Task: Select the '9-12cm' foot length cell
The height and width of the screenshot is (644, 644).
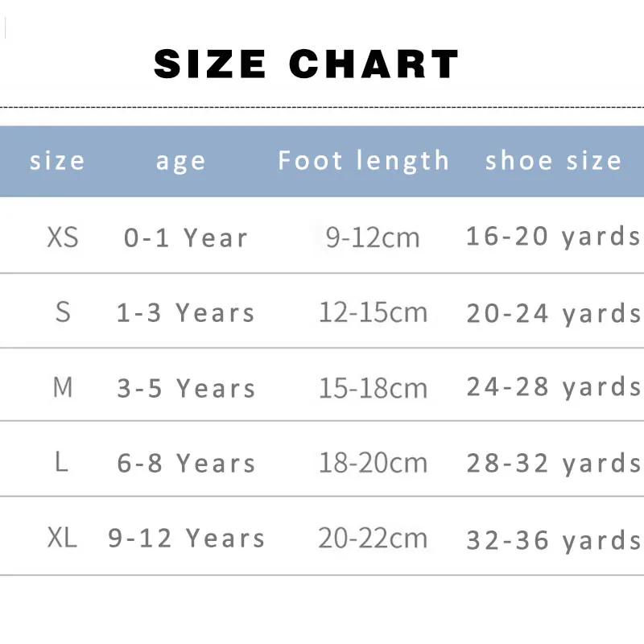Action: [x=373, y=237]
